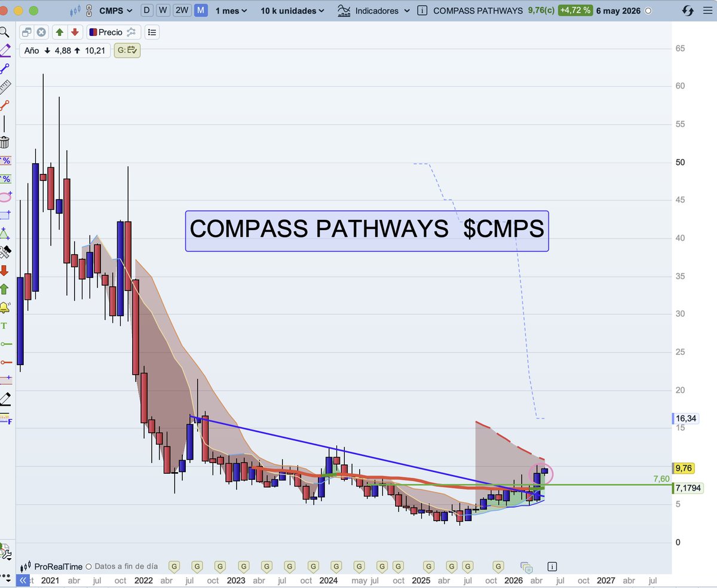717x588 pixels.
Task: Select the green triangle drawing tool
Action: (x=5, y=234)
